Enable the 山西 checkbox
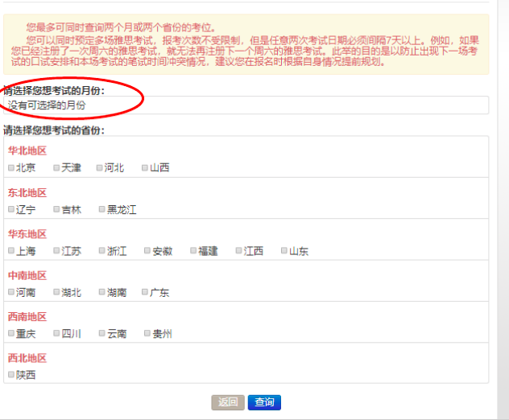 [x=145, y=168]
